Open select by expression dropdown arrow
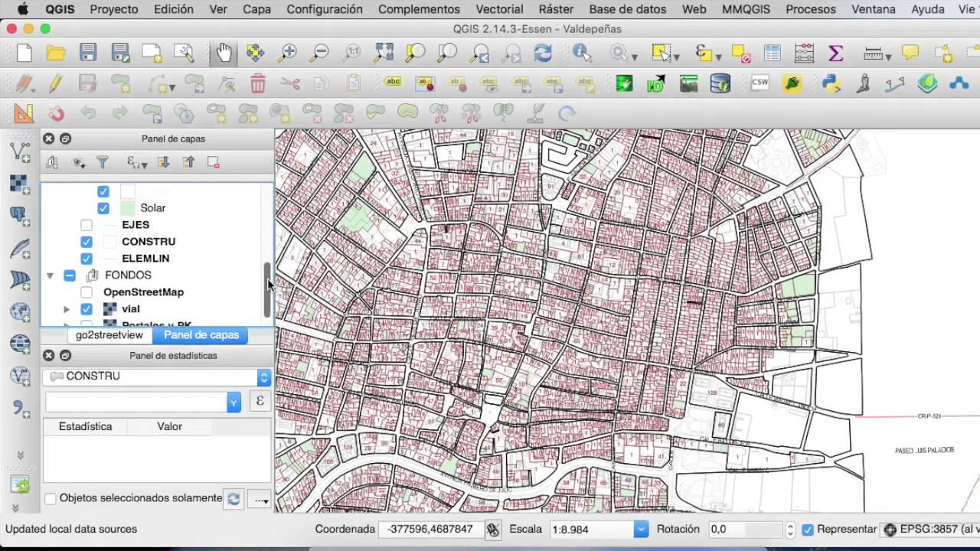980x551 pixels. [718, 56]
